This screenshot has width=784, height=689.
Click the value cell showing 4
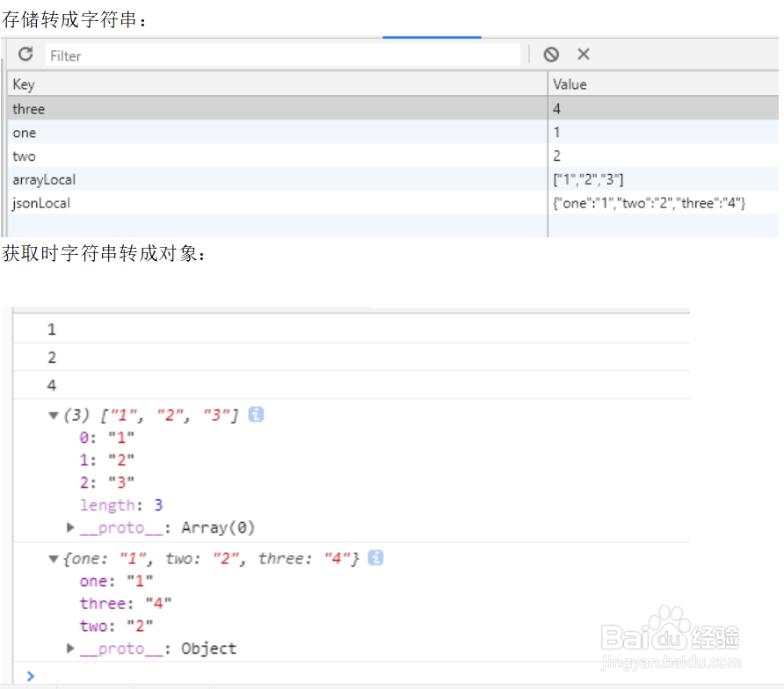click(x=663, y=108)
